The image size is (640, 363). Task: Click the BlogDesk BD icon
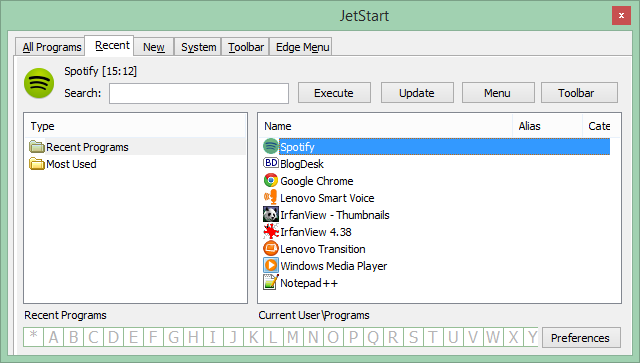tap(270, 163)
